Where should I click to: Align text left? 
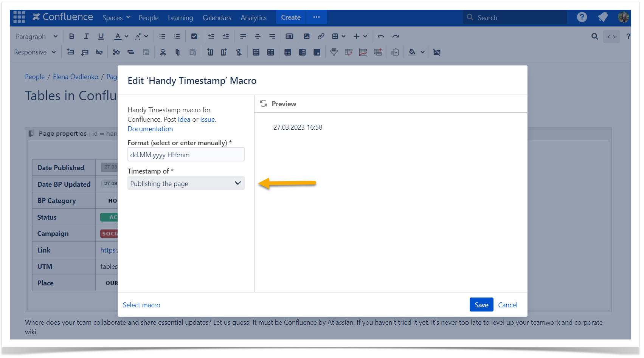tap(243, 36)
